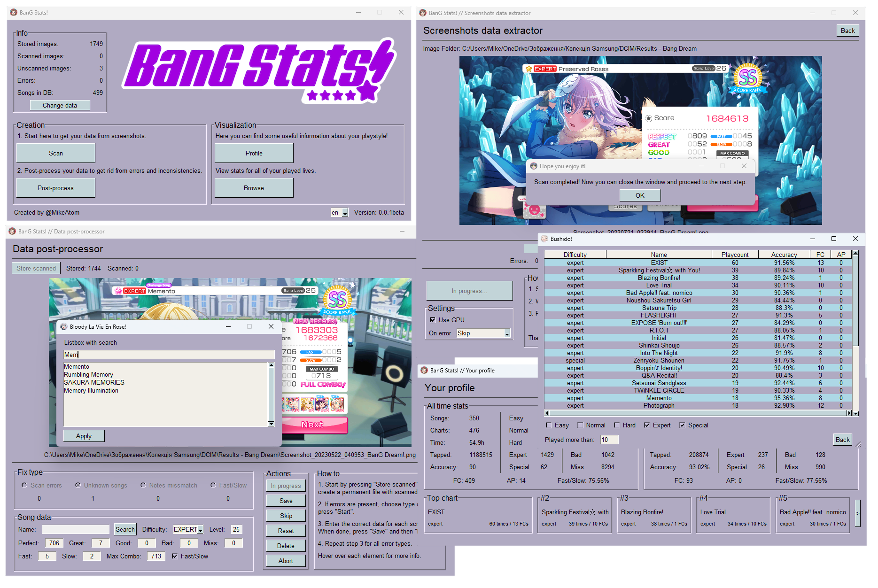Click the song listbox vertical scrollbar
The width and height of the screenshot is (878, 588).
(x=271, y=395)
